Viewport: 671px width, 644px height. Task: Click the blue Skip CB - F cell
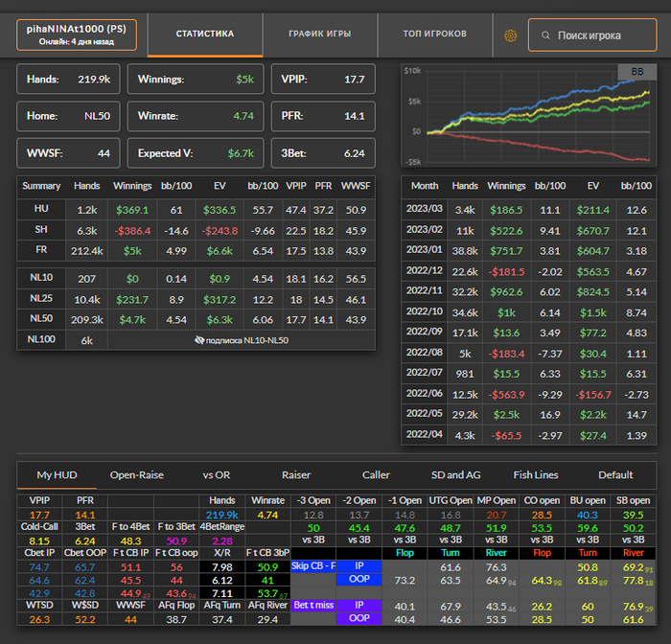pyautogui.click(x=314, y=566)
